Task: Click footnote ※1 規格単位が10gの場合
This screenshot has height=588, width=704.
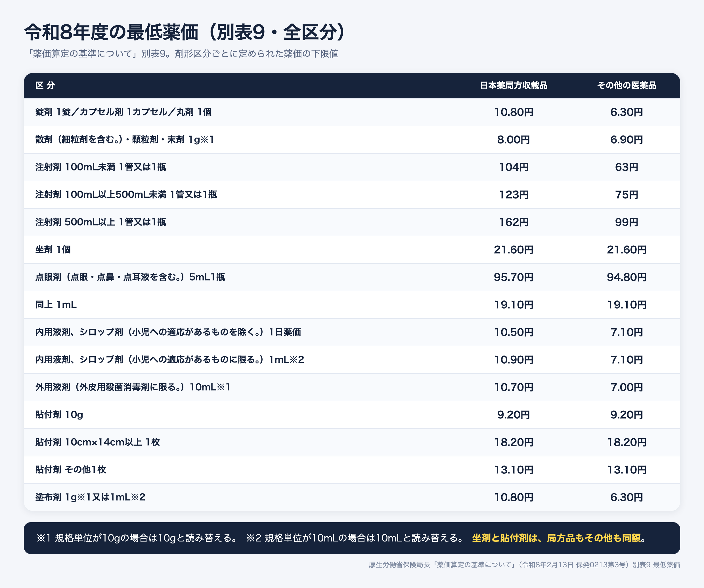Action: click(x=137, y=538)
